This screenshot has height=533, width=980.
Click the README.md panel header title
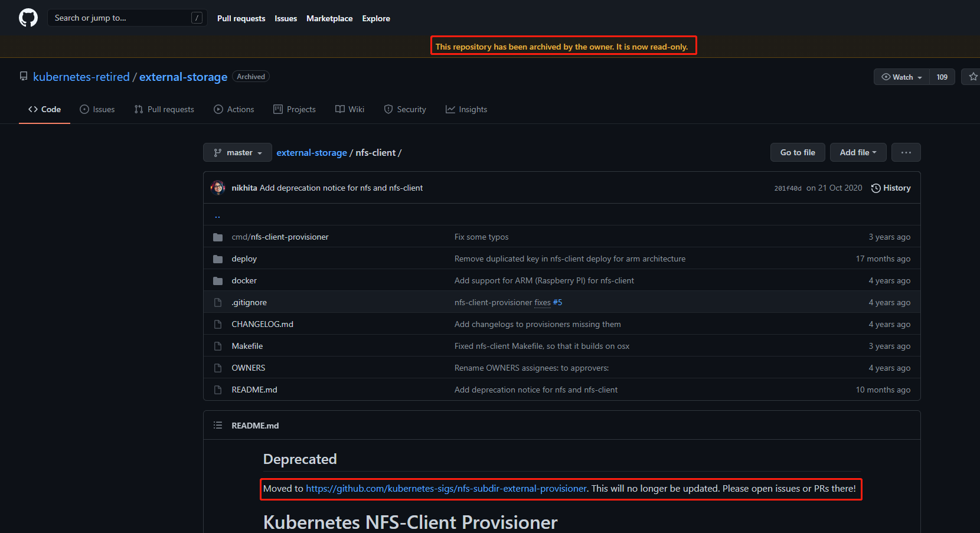255,425
